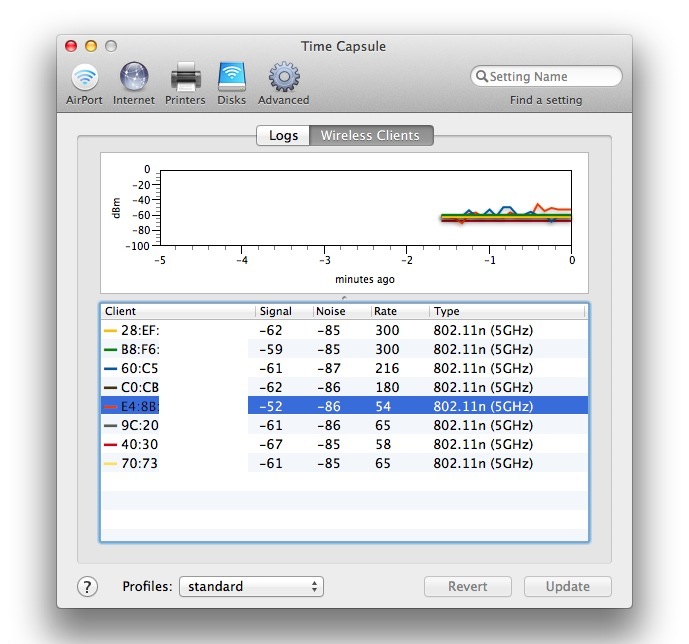Select the client row B8:F6:

pyautogui.click(x=344, y=349)
